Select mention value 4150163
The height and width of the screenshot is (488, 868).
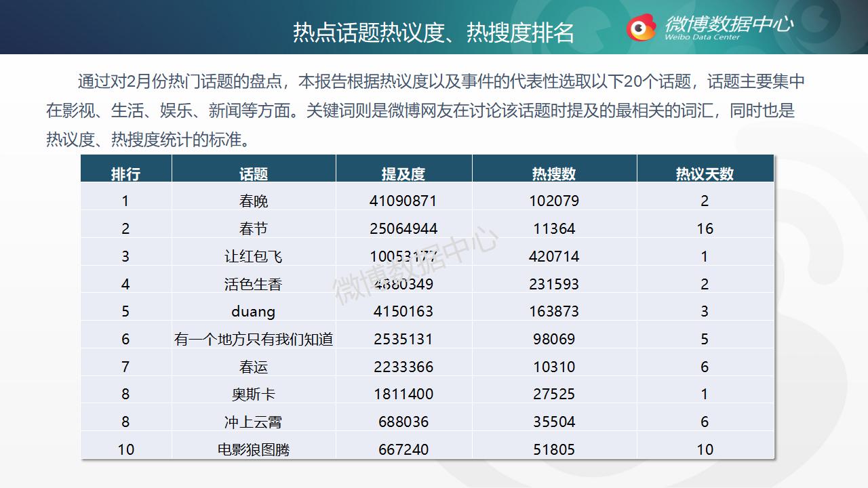(x=403, y=312)
